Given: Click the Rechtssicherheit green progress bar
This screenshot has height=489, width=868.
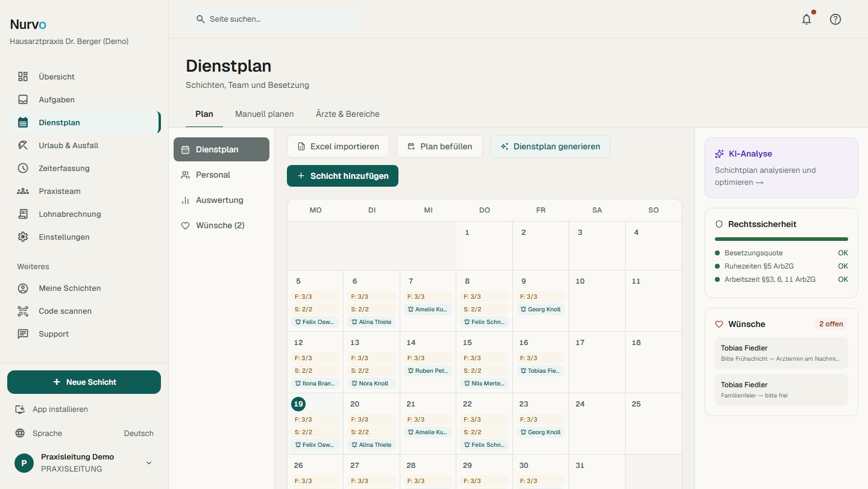Looking at the screenshot, I should point(781,239).
